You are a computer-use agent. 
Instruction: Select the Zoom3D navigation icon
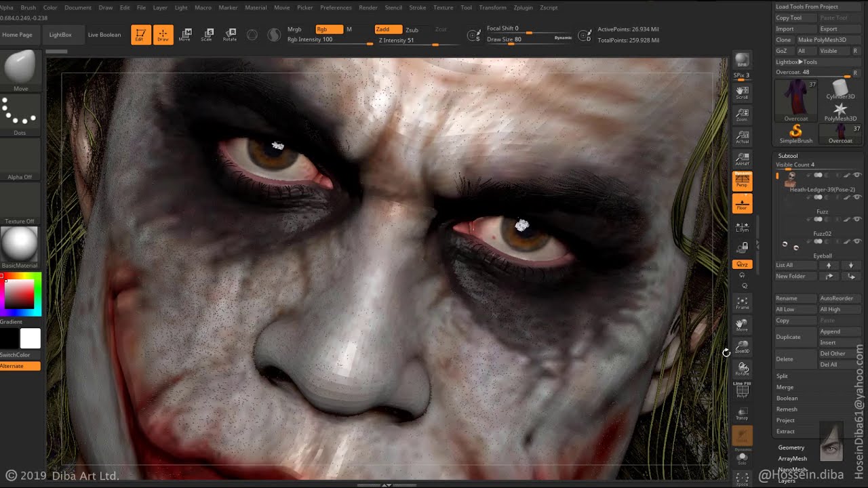(742, 346)
